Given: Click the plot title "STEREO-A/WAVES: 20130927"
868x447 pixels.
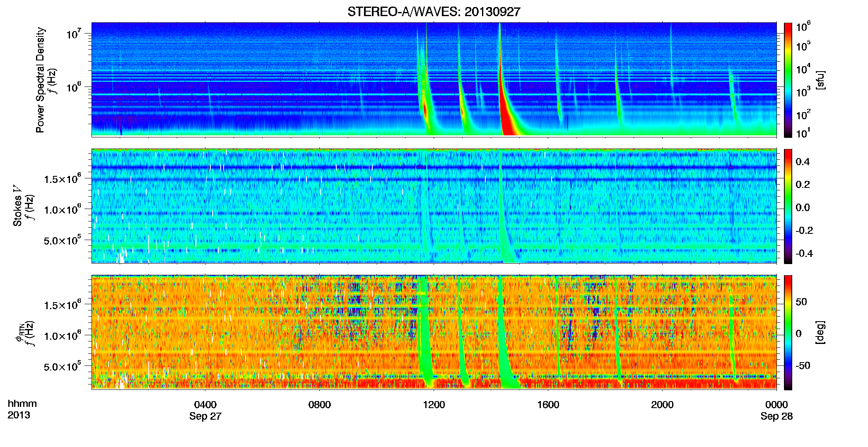Looking at the screenshot, I should pos(434,12).
